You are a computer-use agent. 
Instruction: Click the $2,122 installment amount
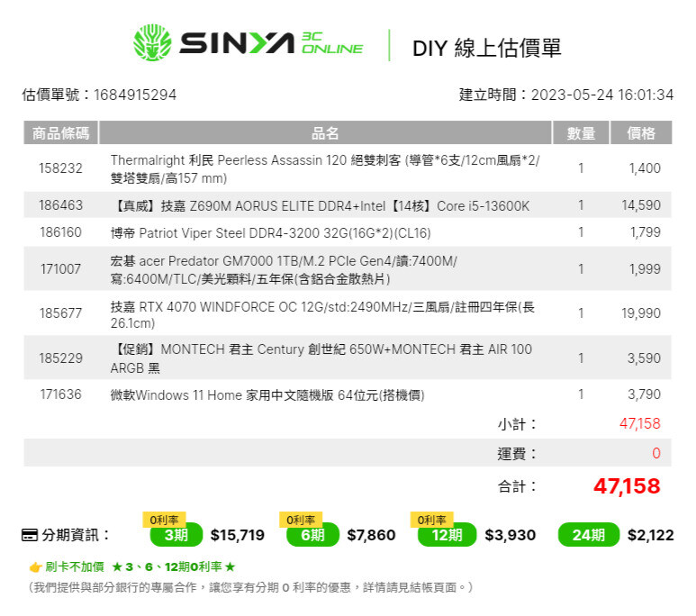click(651, 536)
